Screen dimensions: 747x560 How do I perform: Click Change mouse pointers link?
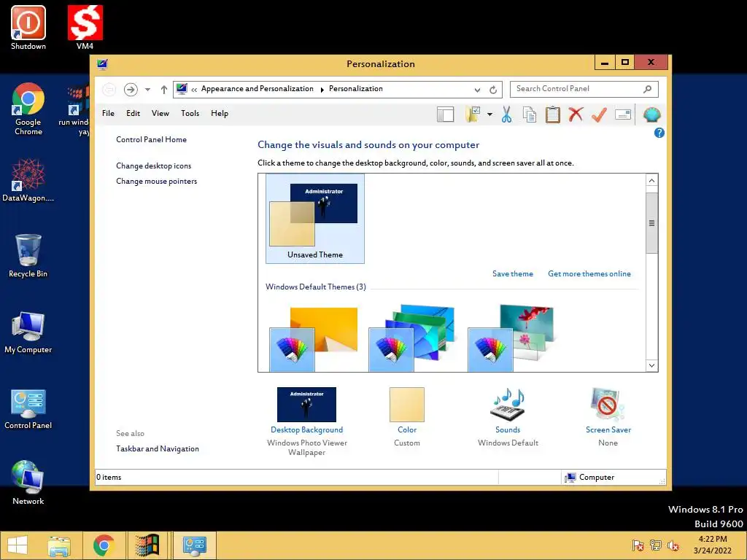(x=156, y=181)
